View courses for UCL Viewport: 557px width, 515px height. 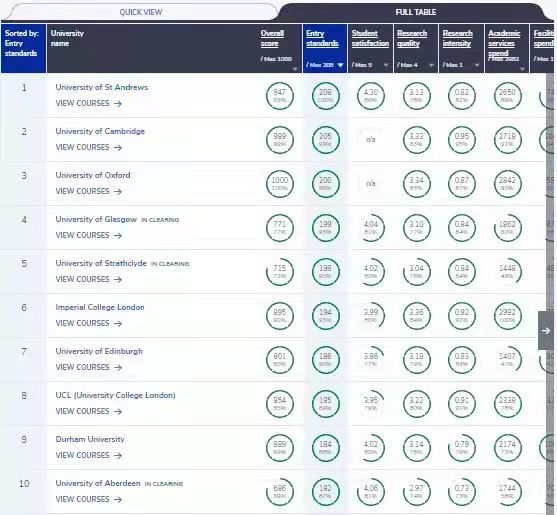click(x=88, y=412)
